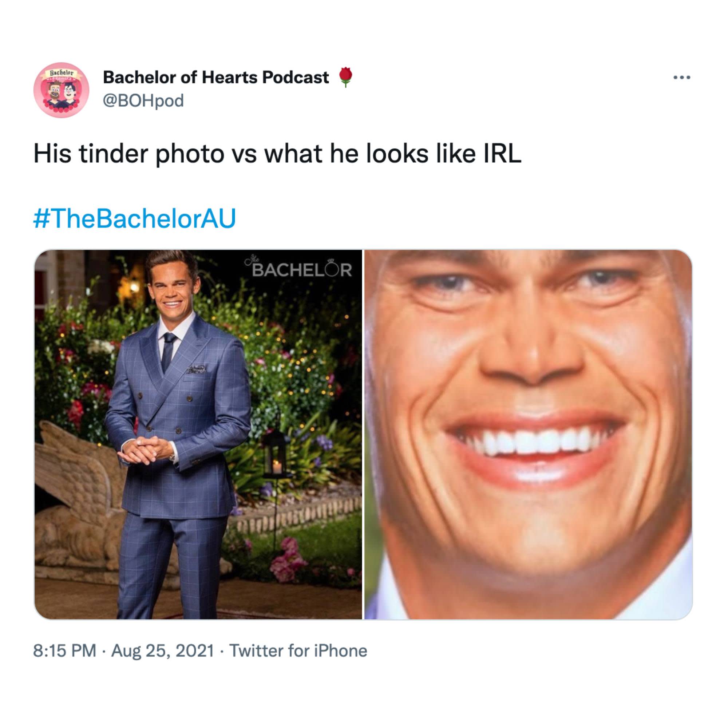Screen dimensions: 728x728
Task: Click the tweet text about tinder photo
Action: point(277,154)
